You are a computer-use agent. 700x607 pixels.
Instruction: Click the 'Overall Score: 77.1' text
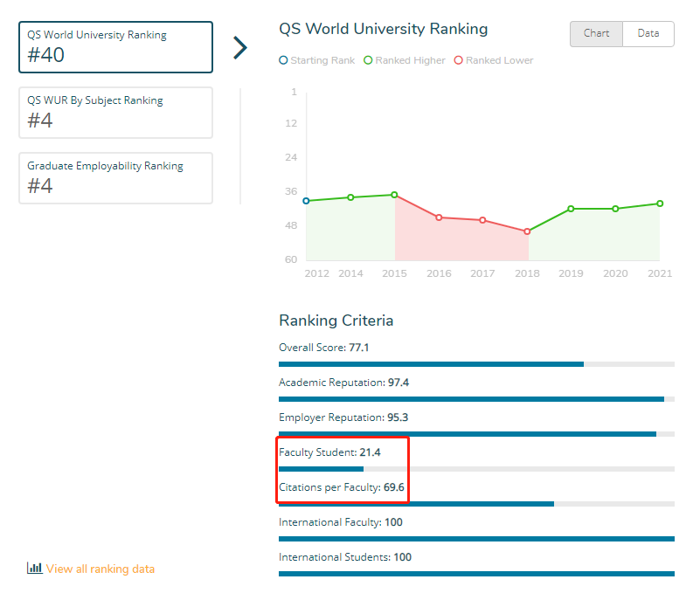coord(323,348)
